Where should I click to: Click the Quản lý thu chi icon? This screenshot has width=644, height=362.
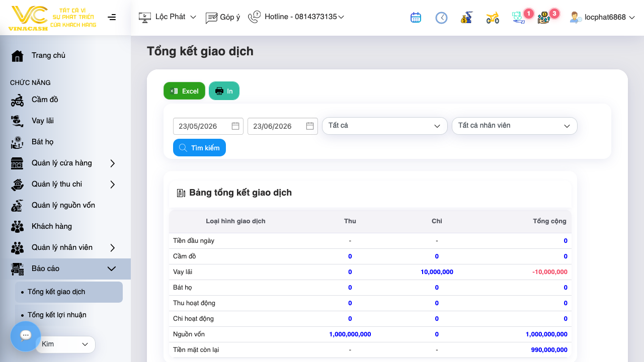click(18, 184)
